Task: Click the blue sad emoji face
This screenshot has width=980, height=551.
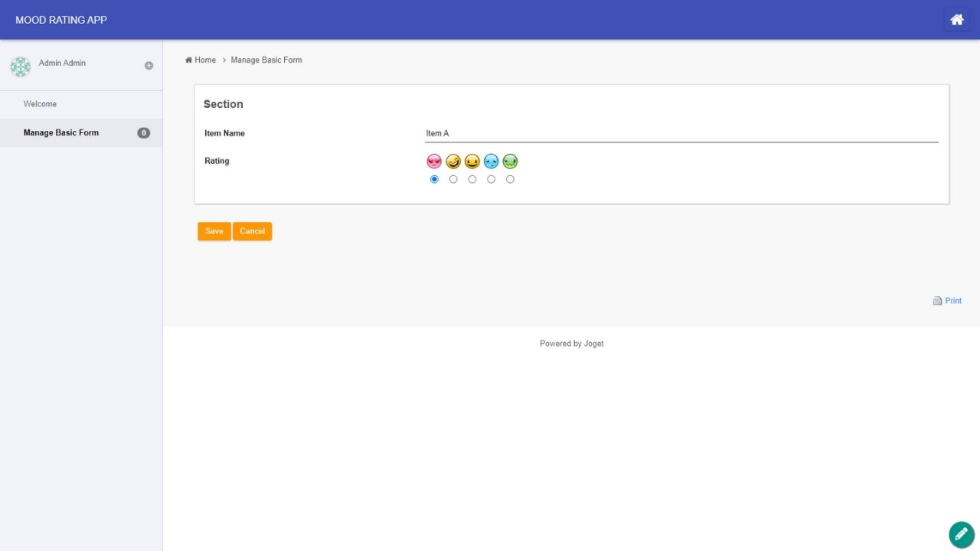Action: [491, 161]
